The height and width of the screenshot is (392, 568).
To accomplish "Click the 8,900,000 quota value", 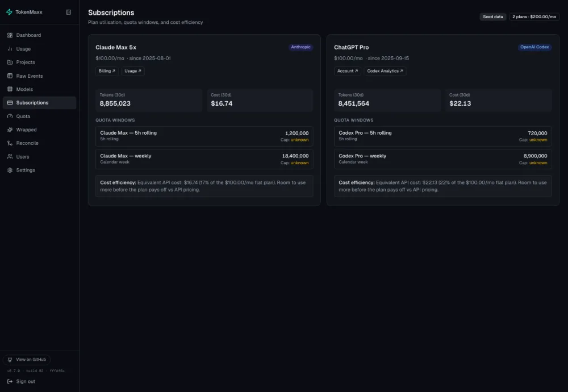I will (535, 156).
